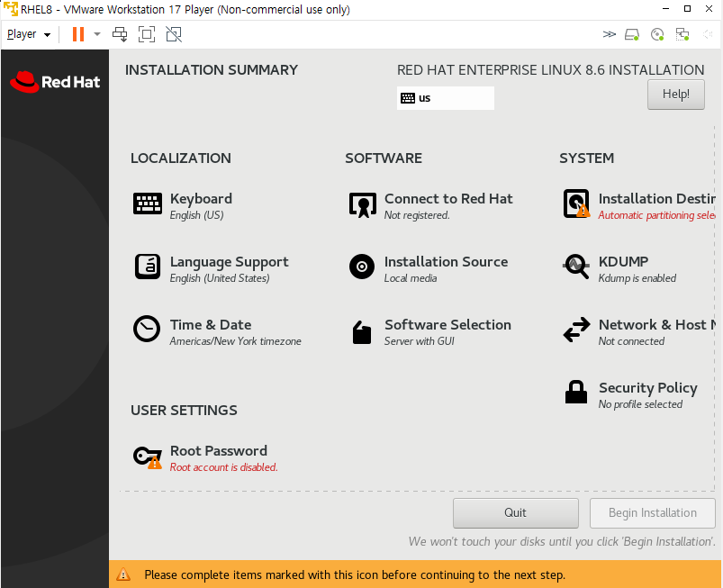This screenshot has width=723, height=588.
Task: Click the sound card device icon
Action: [x=708, y=34]
